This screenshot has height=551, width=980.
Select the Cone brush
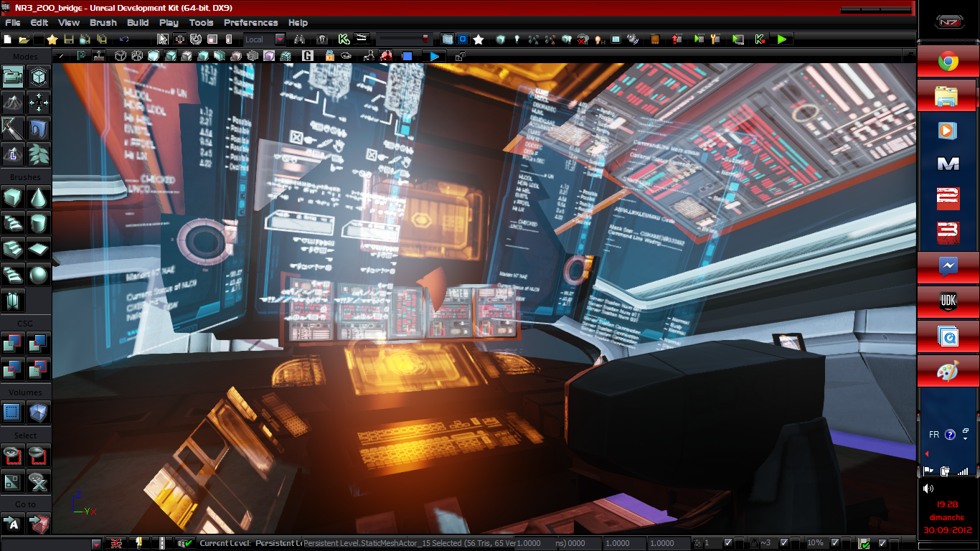(38, 196)
